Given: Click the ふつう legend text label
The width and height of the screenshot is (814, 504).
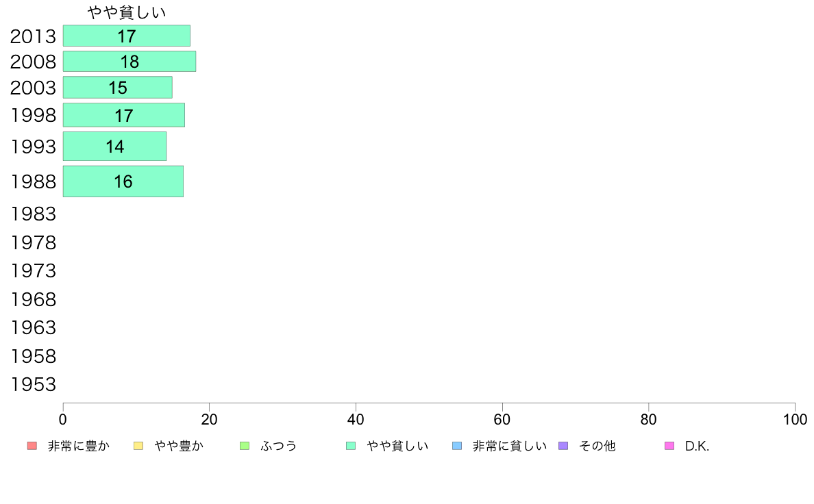Looking at the screenshot, I should [x=278, y=446].
